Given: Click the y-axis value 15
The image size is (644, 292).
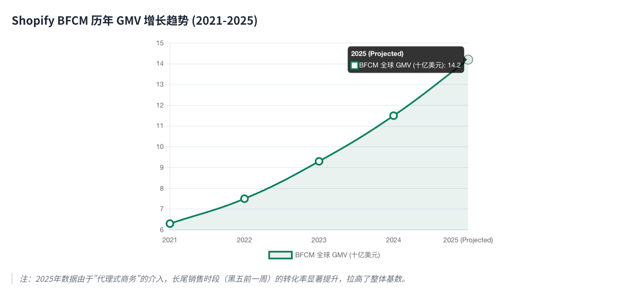Looking at the screenshot, I should tap(160, 43).
